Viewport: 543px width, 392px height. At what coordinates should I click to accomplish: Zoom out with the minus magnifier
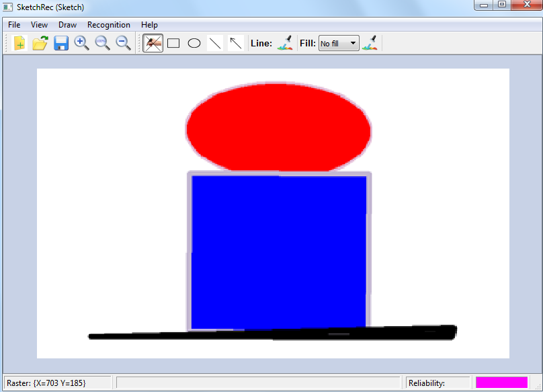coord(123,43)
